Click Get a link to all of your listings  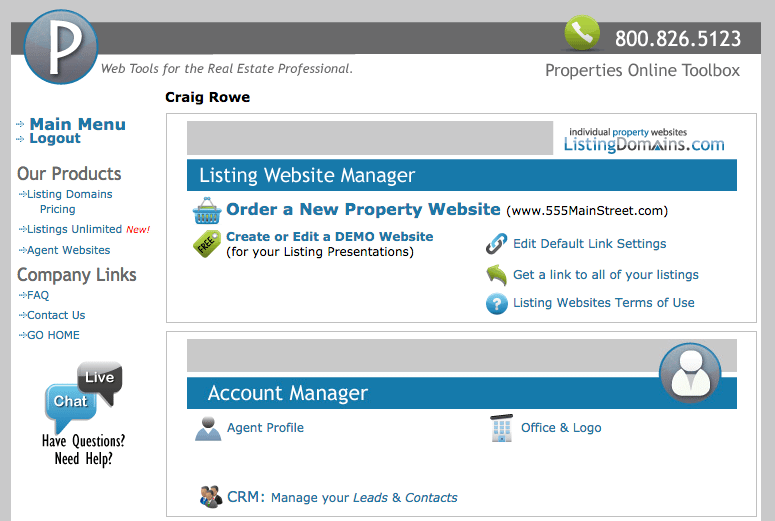tap(605, 275)
